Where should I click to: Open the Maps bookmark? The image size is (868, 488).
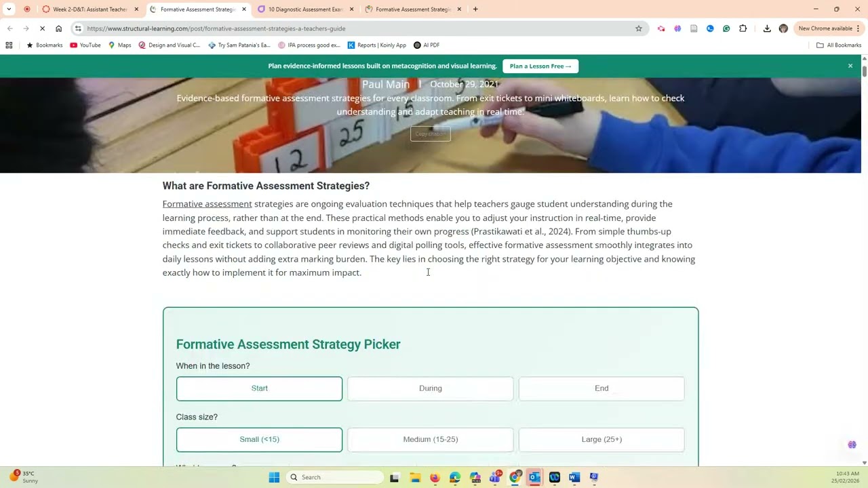[x=120, y=45]
